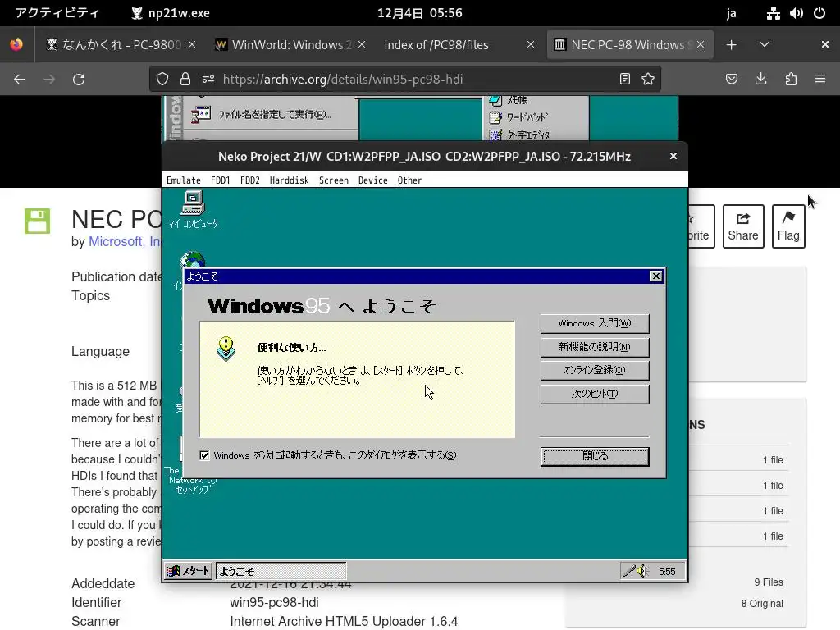Open the Firefox hamburger menu
The height and width of the screenshot is (630, 840).
pyautogui.click(x=820, y=80)
